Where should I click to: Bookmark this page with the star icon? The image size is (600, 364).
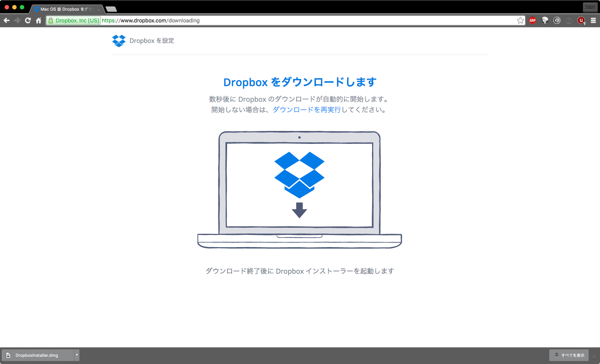pyautogui.click(x=520, y=20)
